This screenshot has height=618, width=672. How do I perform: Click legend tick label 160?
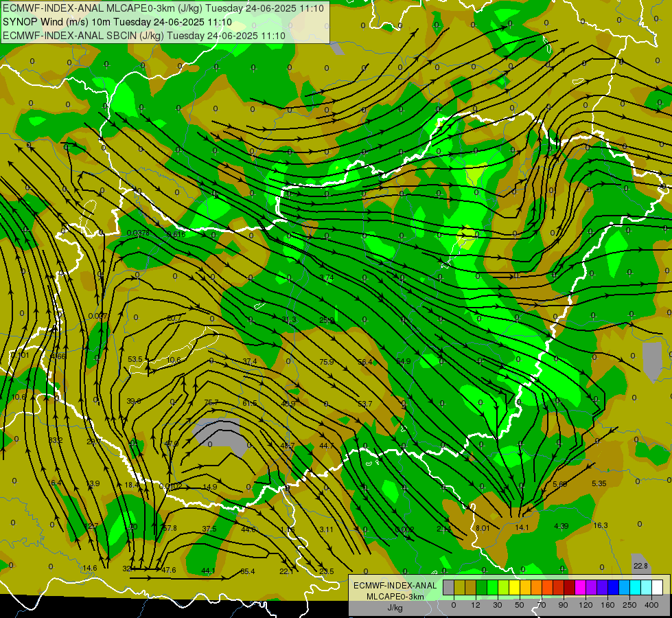point(607,605)
